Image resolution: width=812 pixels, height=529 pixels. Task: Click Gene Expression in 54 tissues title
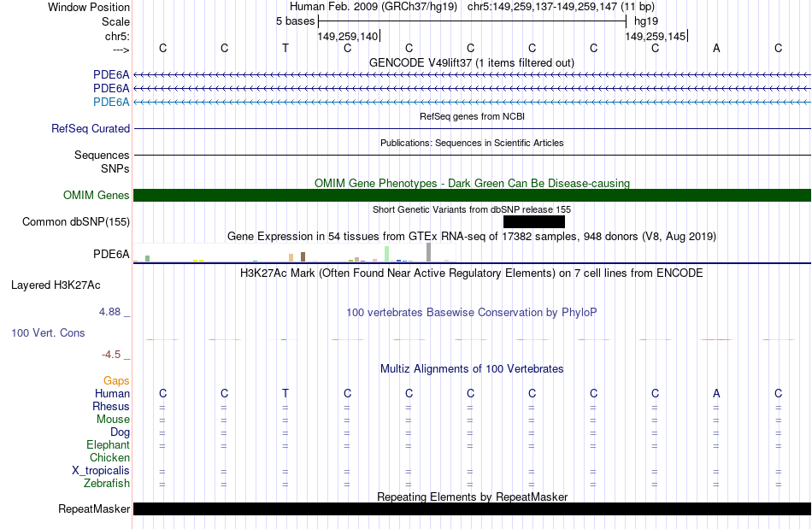[472, 237]
